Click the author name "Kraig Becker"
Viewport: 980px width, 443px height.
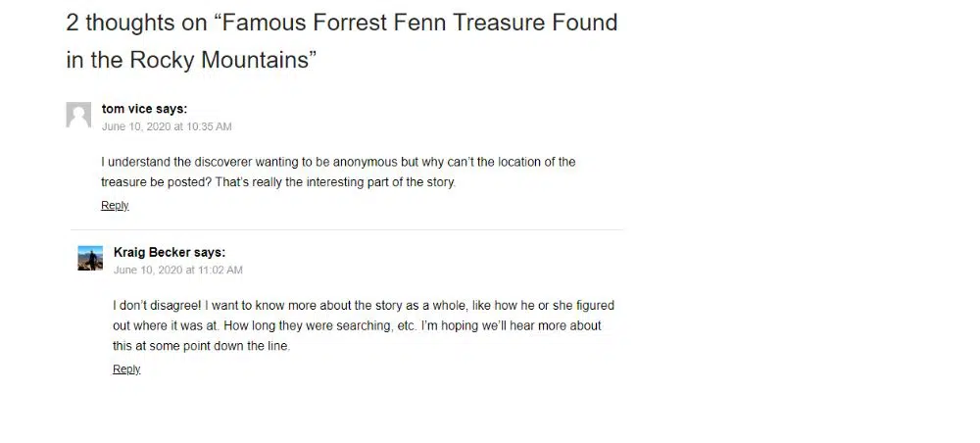click(152, 252)
